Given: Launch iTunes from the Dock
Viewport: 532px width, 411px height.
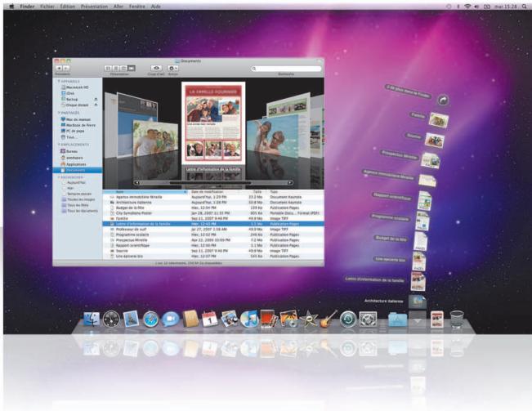Looking at the screenshot, I should 249,319.
